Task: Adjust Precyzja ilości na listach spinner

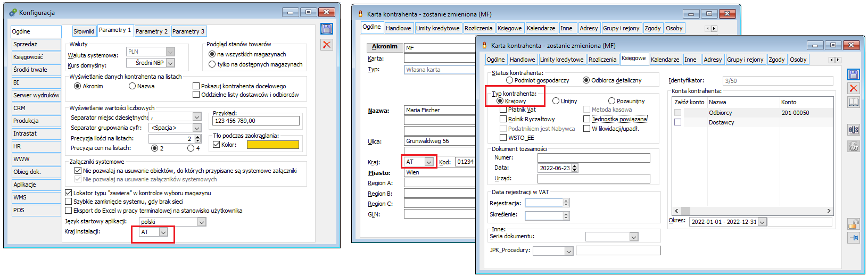Action: tap(198, 138)
